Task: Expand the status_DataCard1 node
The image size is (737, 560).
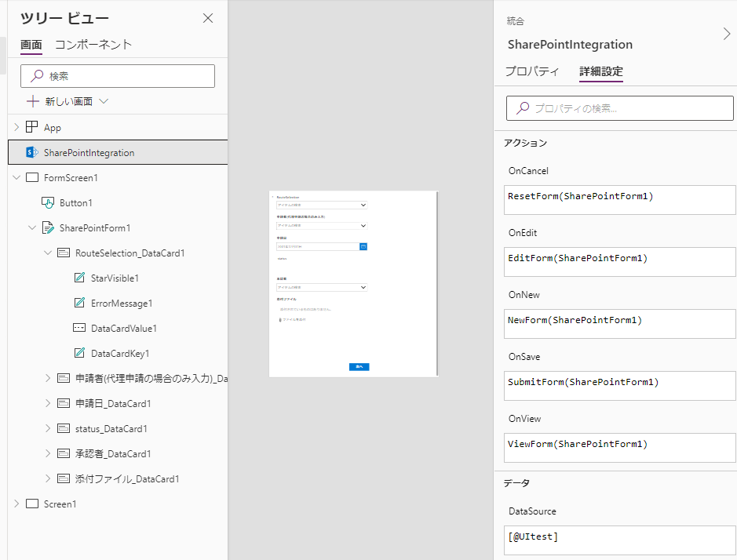Action: [x=48, y=428]
